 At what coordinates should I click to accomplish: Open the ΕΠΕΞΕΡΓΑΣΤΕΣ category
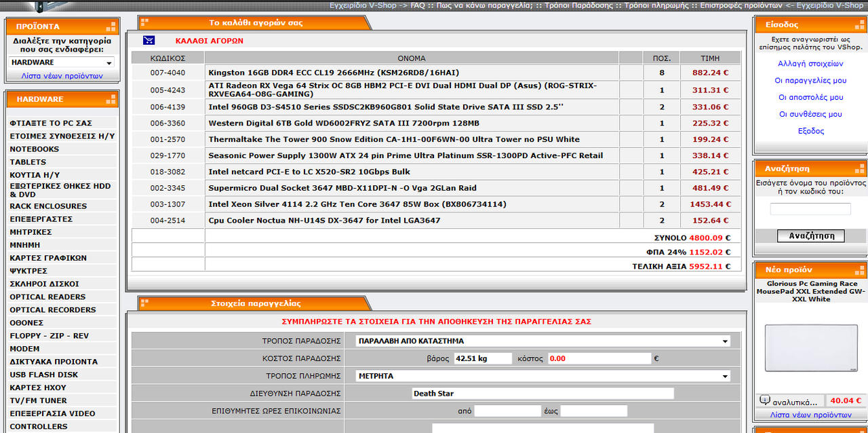(41, 219)
